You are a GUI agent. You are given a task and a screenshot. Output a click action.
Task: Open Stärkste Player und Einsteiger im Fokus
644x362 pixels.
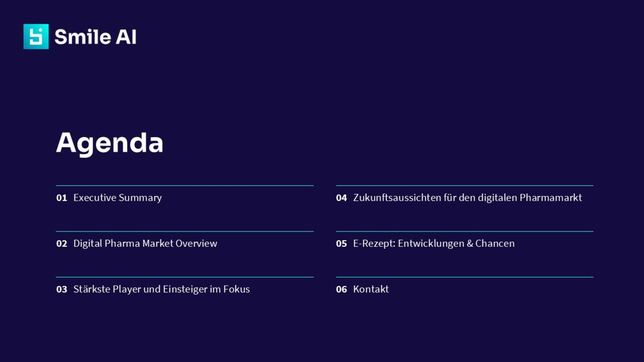click(x=161, y=289)
